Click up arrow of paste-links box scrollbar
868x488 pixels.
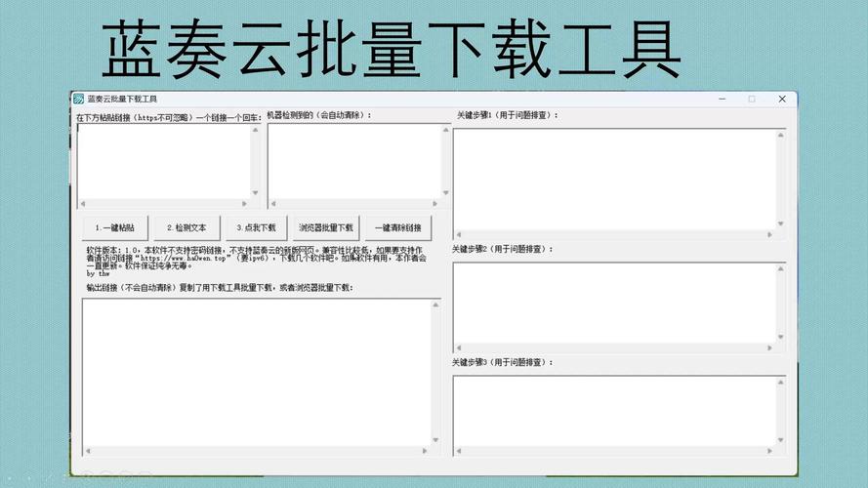(256, 130)
